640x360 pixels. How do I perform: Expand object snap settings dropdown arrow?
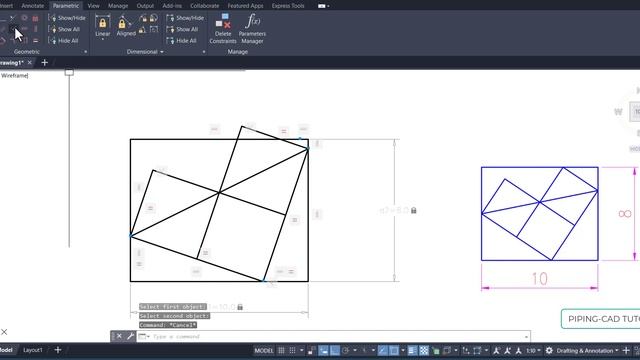point(403,350)
